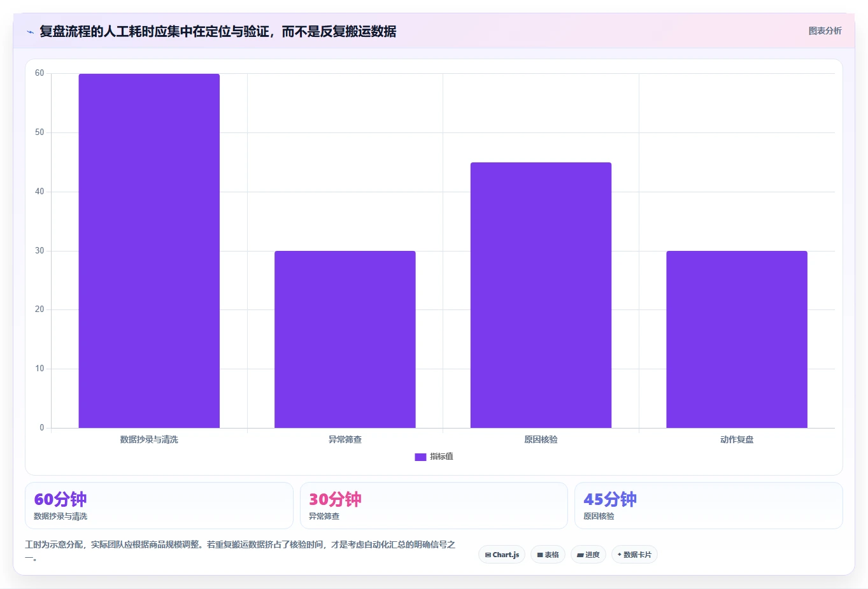The width and height of the screenshot is (868, 589).
Task: Open the 45分钟 data card
Action: [x=709, y=506]
